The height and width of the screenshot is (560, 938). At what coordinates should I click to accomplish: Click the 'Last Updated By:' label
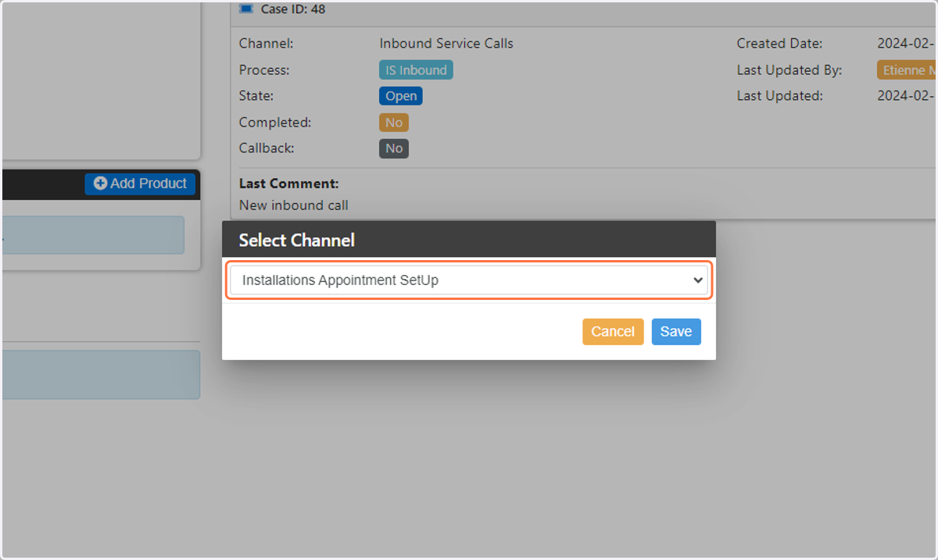pos(789,70)
